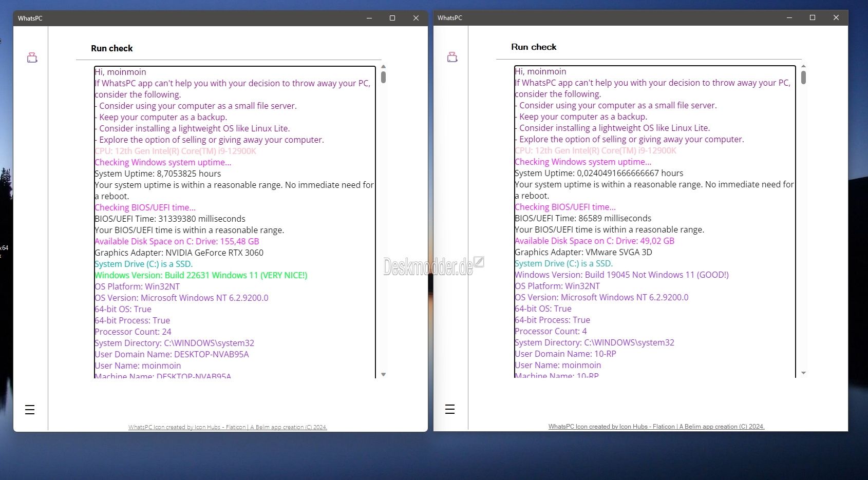This screenshot has height=480, width=868.
Task: Click the toaster icon in right WhatsPC window
Action: [x=452, y=57]
